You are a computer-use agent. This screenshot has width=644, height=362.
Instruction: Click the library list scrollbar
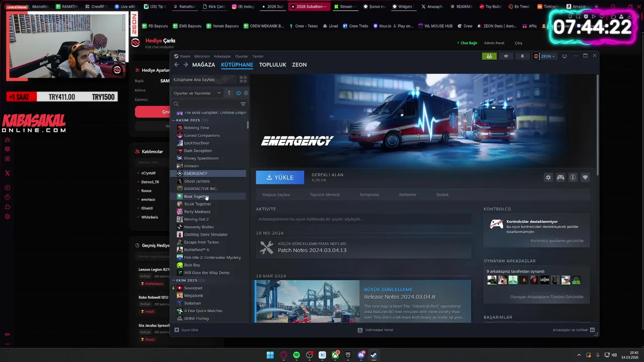248,124
